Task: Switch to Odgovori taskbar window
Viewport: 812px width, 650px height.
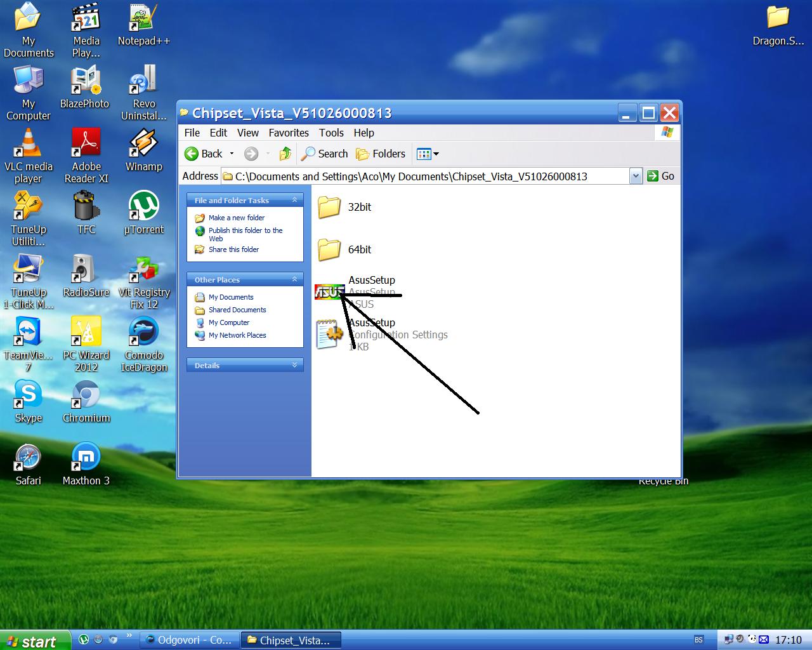Action: tap(190, 640)
